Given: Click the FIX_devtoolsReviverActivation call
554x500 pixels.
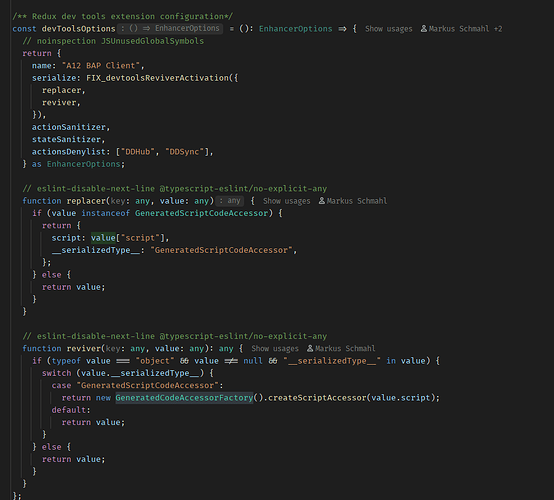Looking at the screenshot, I should click(x=157, y=78).
